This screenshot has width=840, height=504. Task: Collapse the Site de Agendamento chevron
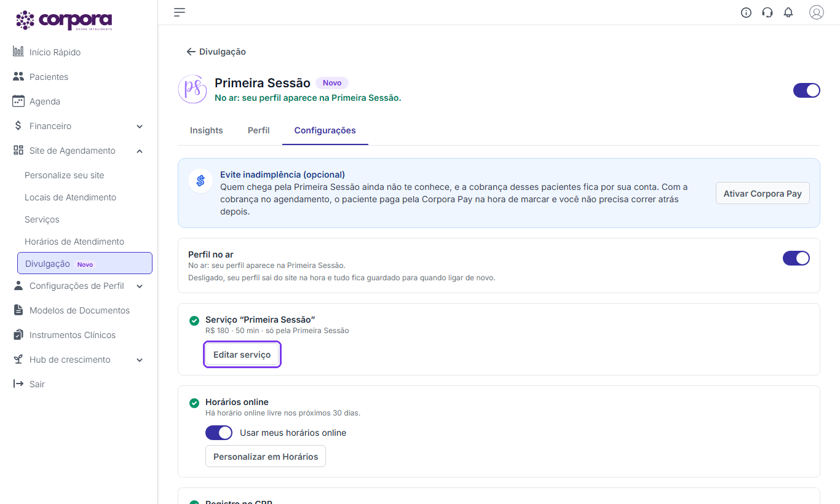[x=140, y=151]
